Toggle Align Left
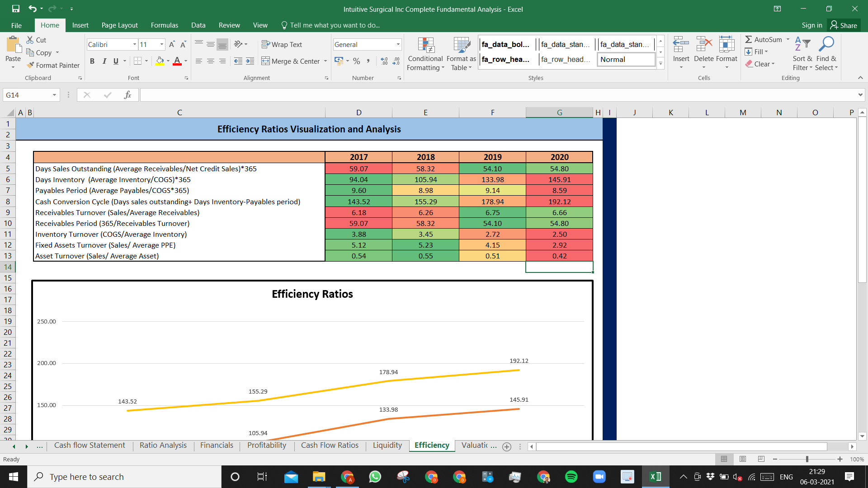The width and height of the screenshot is (868, 488). [198, 61]
